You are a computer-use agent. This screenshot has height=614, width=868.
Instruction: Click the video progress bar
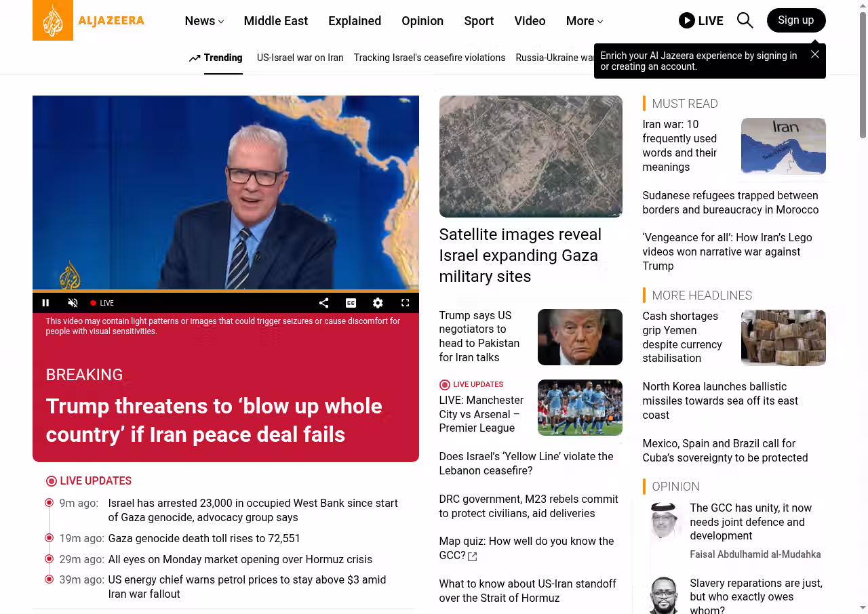tap(225, 291)
